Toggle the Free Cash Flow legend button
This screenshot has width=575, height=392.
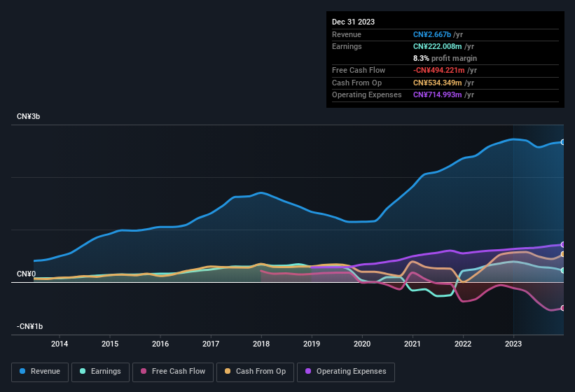173,372
